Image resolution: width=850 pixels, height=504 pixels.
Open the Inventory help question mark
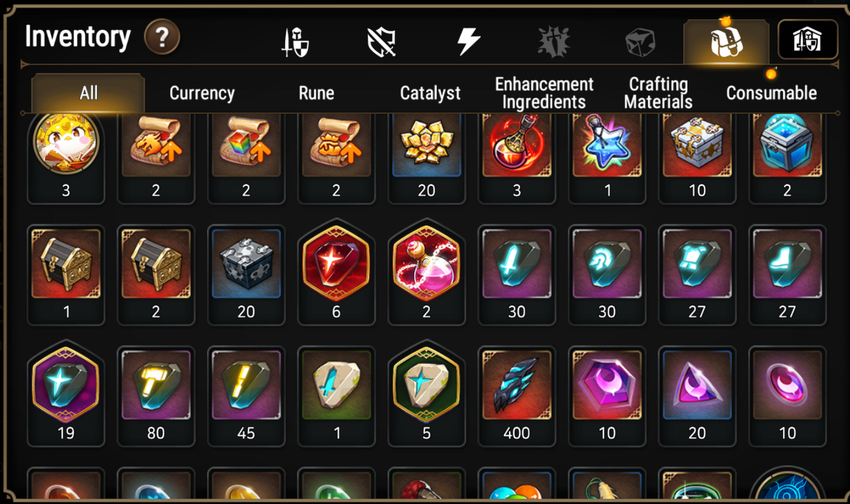162,37
